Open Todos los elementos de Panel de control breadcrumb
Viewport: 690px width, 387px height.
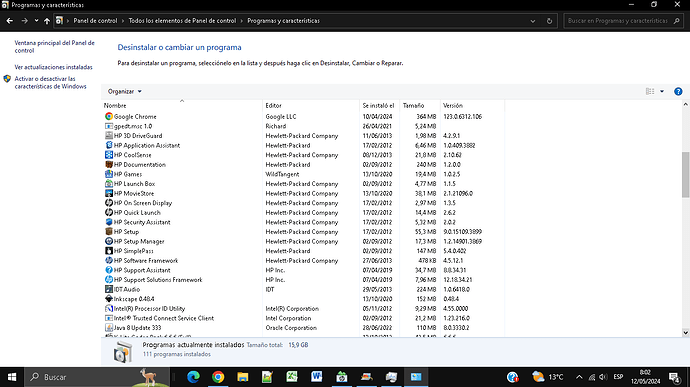(x=182, y=21)
